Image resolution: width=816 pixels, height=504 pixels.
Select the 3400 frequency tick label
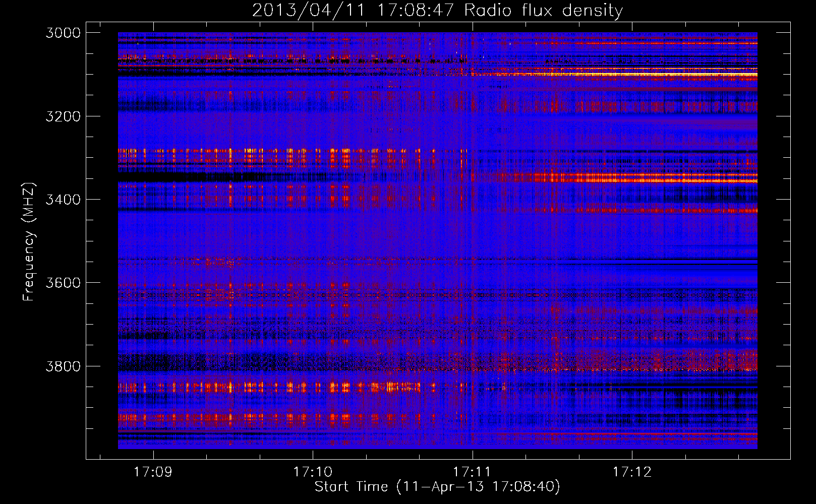63,200
